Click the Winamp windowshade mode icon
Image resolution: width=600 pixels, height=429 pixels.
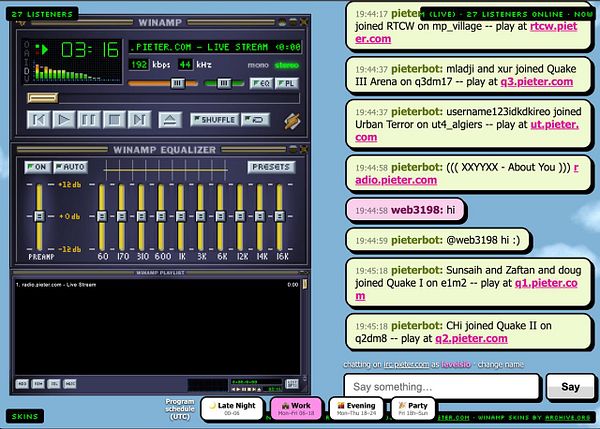pos(293,23)
